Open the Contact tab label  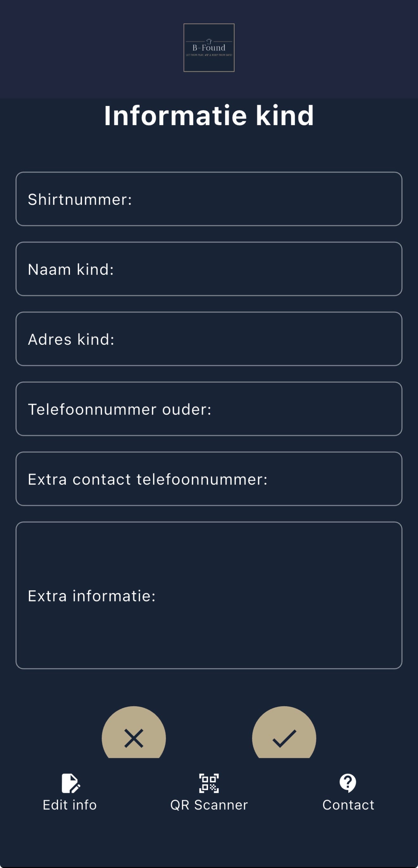pyautogui.click(x=348, y=805)
